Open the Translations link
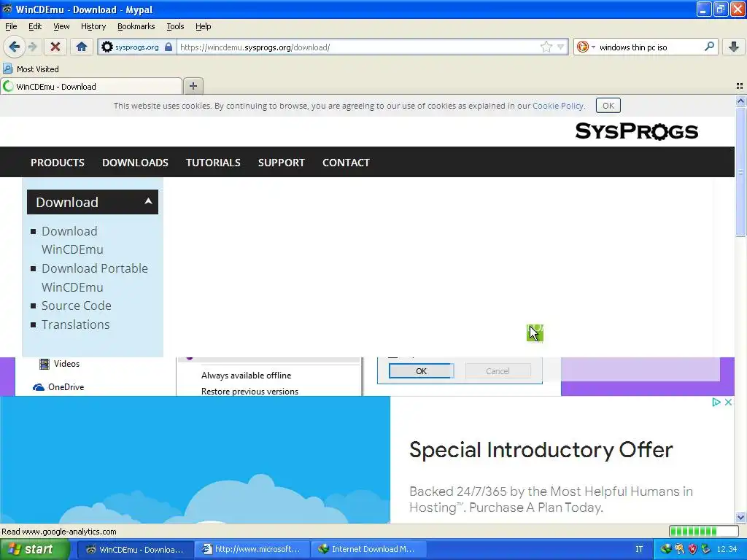The width and height of the screenshot is (747, 560). click(x=75, y=324)
